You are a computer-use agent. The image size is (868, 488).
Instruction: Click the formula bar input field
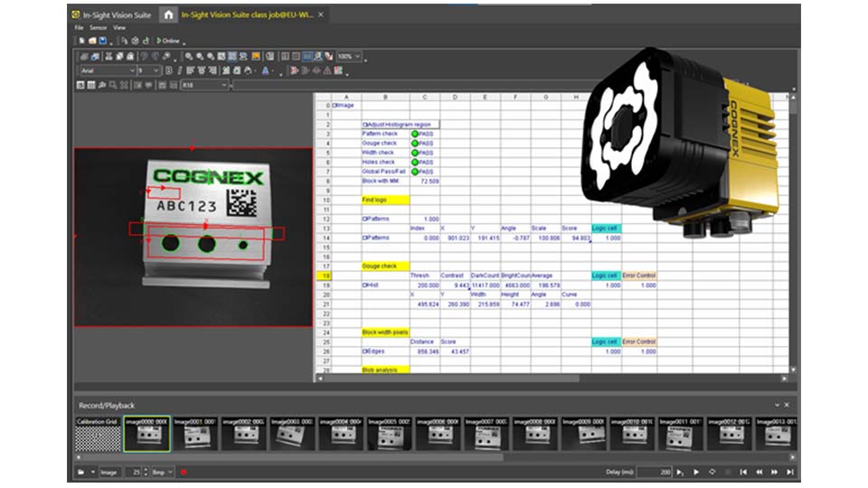point(512,85)
